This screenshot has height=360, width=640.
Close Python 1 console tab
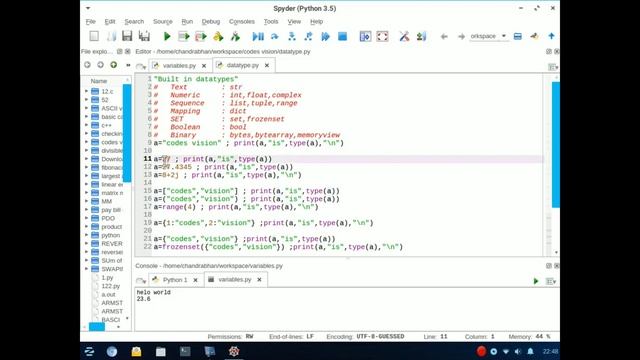[196, 280]
